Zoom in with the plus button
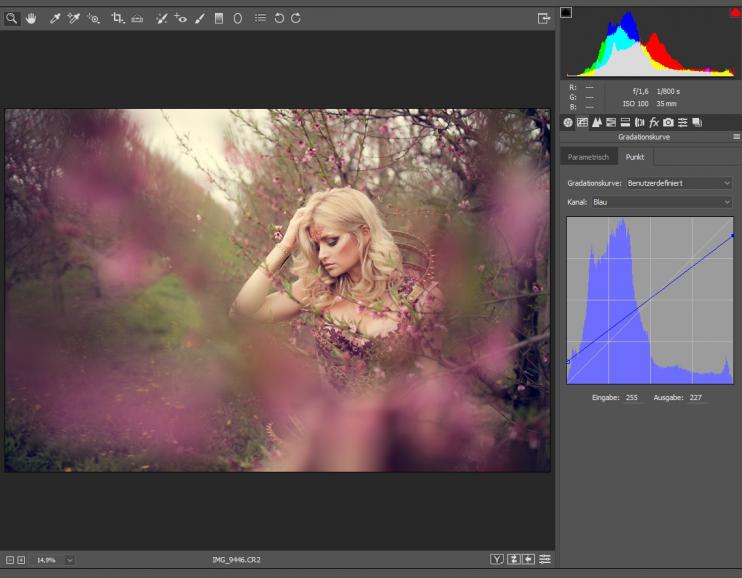The height and width of the screenshot is (578, 742). 21,560
